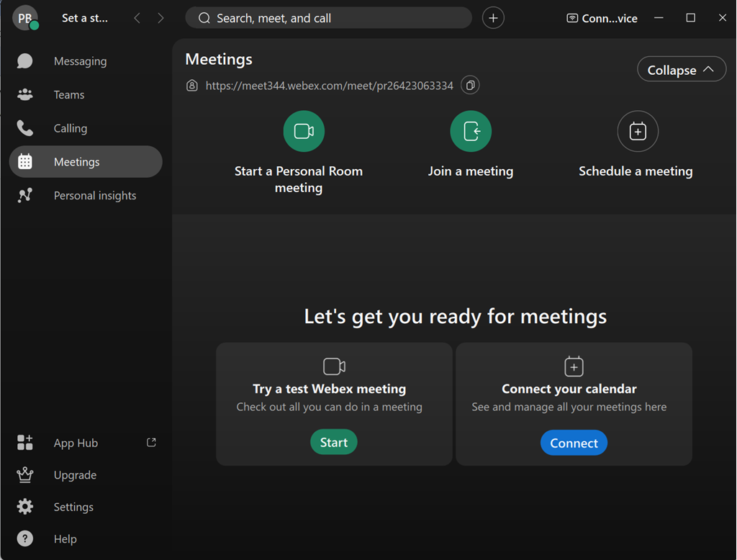Open Connect to a device

602,18
